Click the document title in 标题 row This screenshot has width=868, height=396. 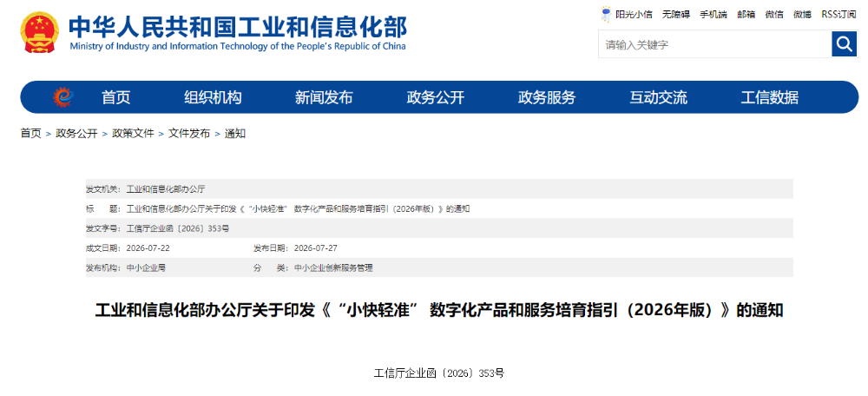(299, 208)
